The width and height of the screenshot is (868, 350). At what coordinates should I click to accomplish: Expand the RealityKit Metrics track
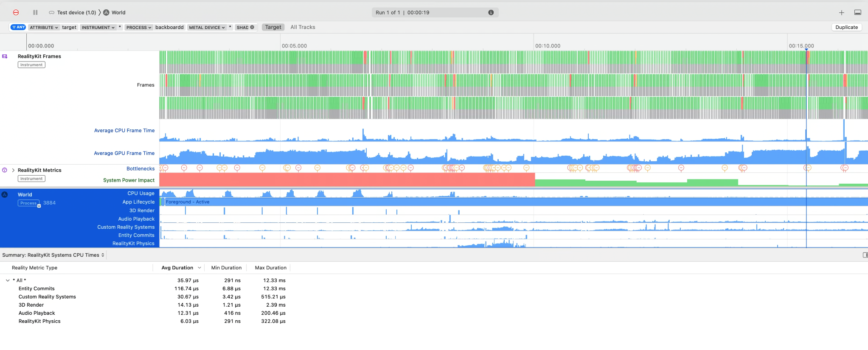(13, 170)
